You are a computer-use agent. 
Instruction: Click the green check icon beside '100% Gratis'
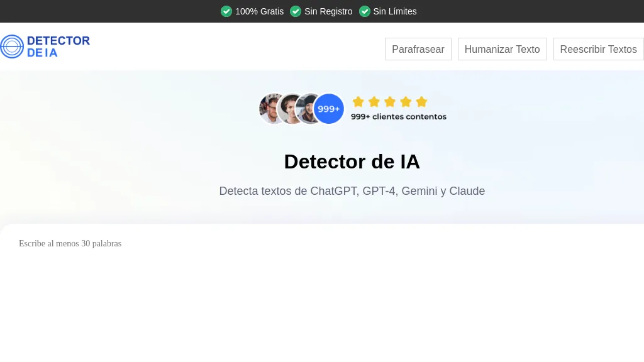226,11
